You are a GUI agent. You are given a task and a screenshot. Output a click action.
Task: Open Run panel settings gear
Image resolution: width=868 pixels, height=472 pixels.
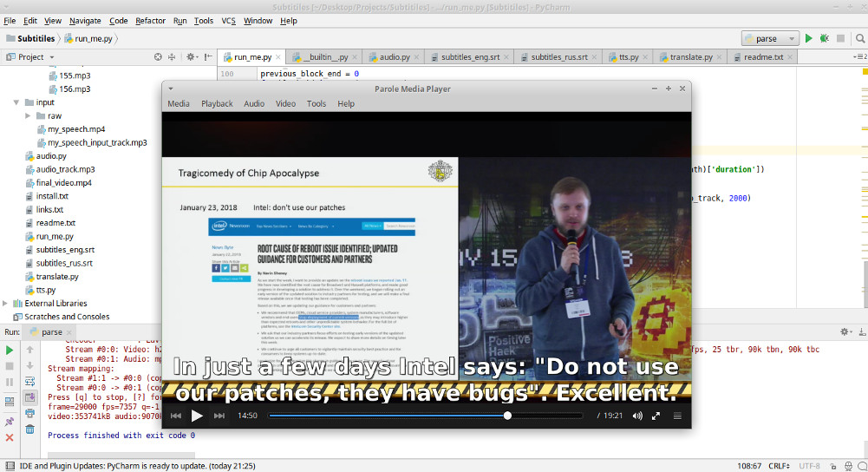[845, 331]
